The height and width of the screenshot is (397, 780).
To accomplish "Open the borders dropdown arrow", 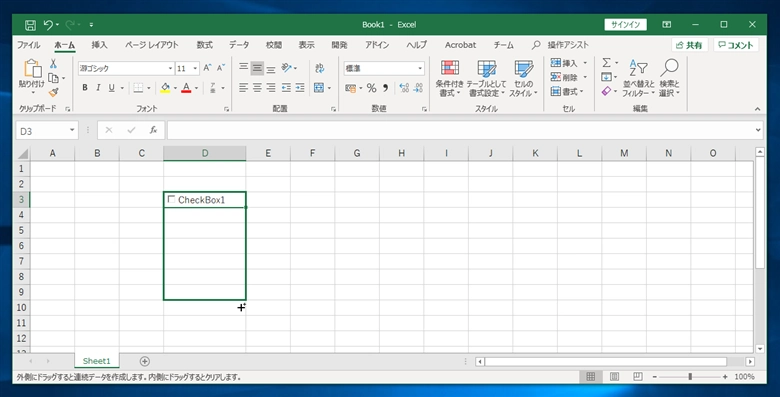I will [x=149, y=88].
